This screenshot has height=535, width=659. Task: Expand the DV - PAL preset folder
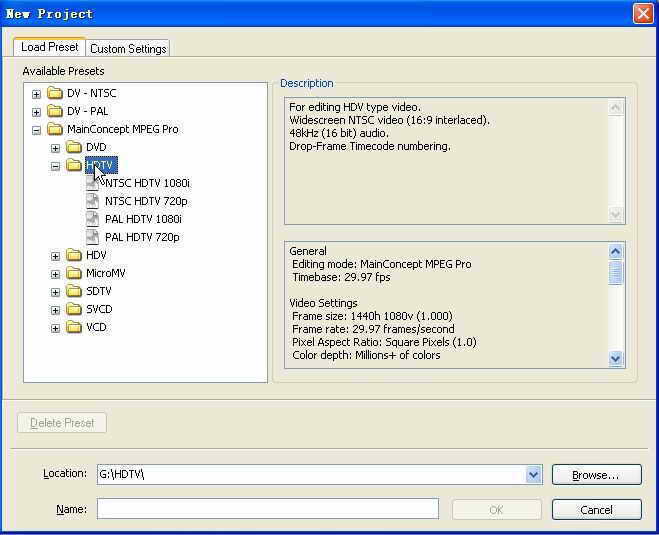click(37, 111)
